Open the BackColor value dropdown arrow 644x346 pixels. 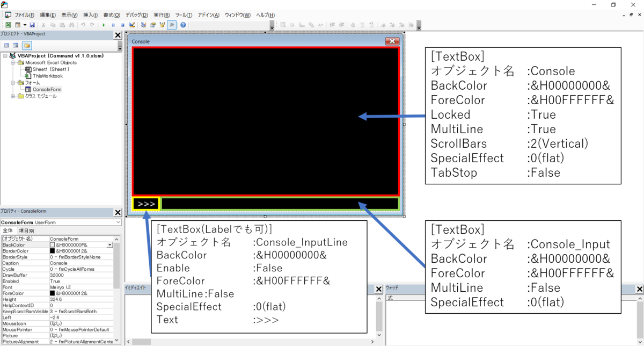coord(110,244)
